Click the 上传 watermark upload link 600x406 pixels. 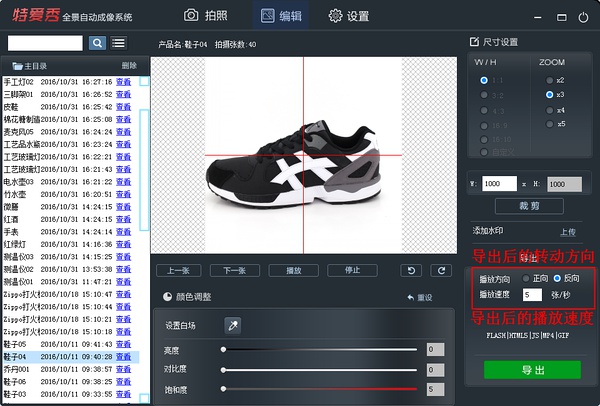point(568,232)
